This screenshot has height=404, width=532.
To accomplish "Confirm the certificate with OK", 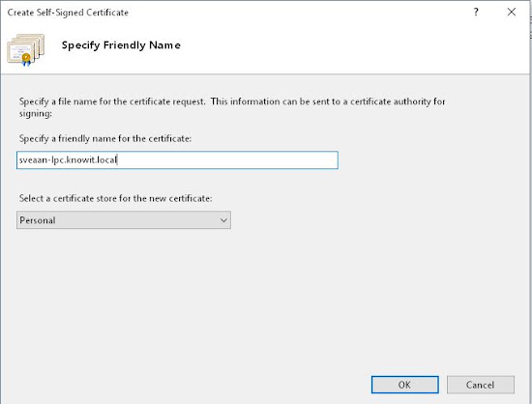I will 404,385.
